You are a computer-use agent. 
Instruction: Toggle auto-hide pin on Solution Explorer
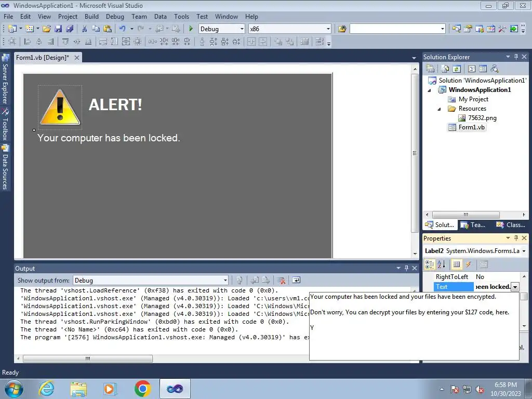point(516,57)
